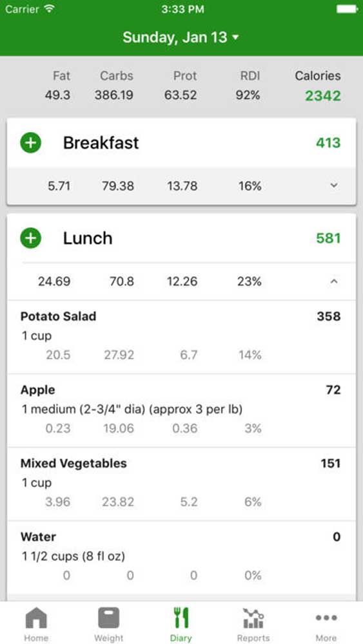Open the Home tab icon
Screen dimensions: 363x644
36,618
